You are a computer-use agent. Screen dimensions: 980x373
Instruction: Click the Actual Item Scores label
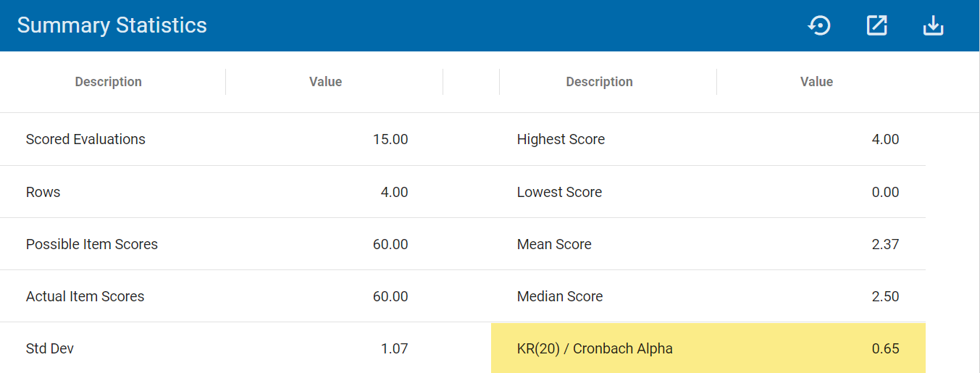coord(85,296)
